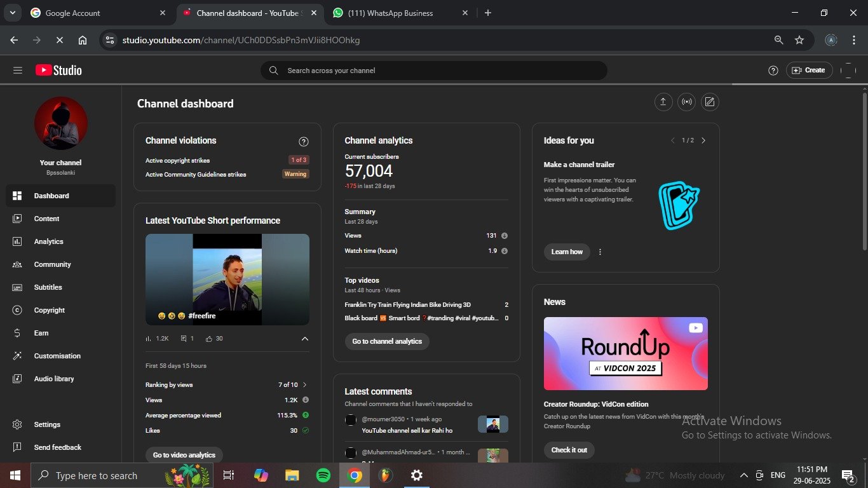Click the Create button

[x=808, y=71]
